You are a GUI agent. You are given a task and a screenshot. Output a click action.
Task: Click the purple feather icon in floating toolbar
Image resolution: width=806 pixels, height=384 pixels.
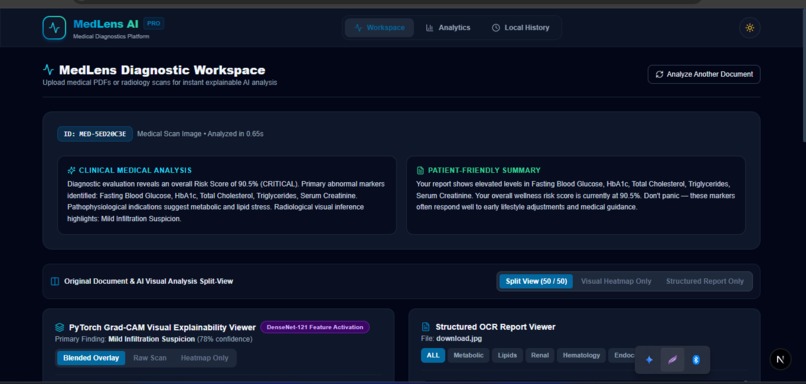pyautogui.click(x=672, y=360)
